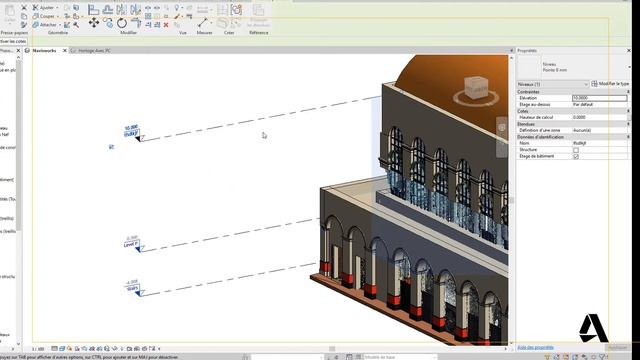
Task: Click the view scale 1:100 in view control bar
Action: point(38,349)
